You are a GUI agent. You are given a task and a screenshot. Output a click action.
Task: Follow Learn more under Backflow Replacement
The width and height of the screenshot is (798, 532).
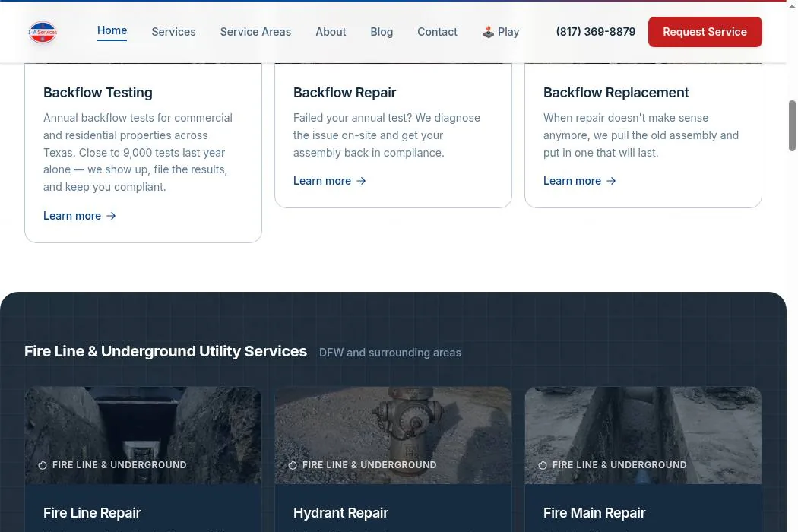coord(580,181)
